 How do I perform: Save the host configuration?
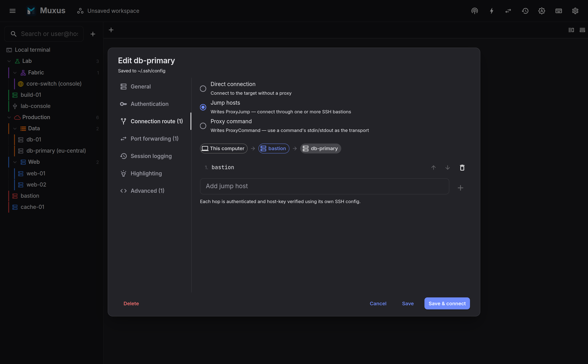[408, 304]
